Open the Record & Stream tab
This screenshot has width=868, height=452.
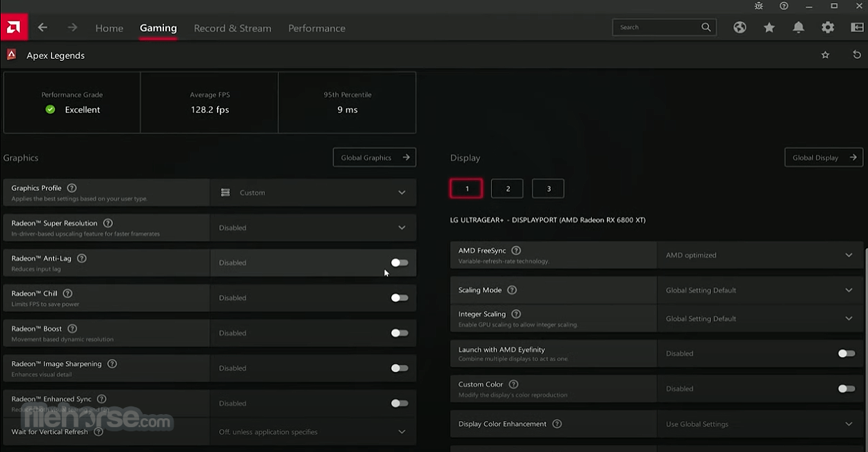click(233, 28)
